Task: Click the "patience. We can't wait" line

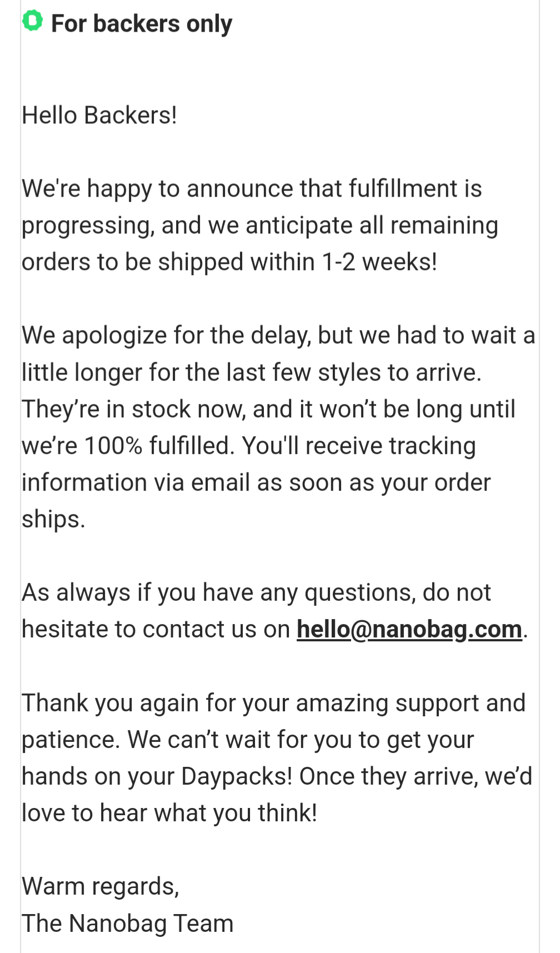Action: (248, 740)
